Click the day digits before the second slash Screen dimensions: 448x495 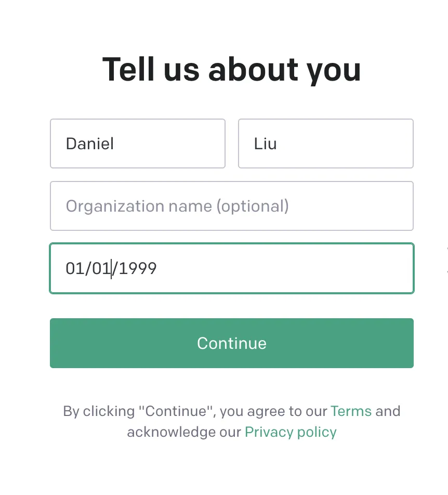(x=101, y=268)
